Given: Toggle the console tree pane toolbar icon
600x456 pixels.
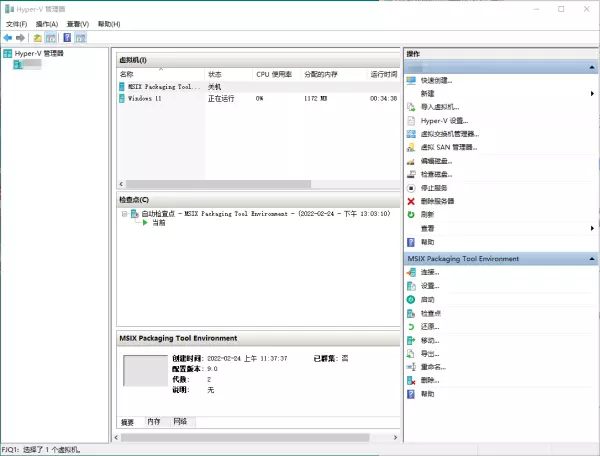Looking at the screenshot, I should (x=51, y=38).
